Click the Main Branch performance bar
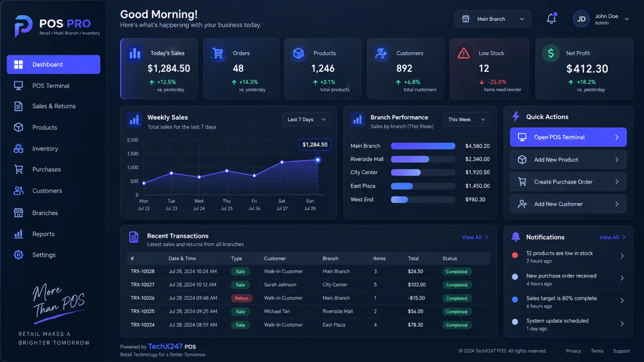The image size is (644, 362). click(423, 146)
